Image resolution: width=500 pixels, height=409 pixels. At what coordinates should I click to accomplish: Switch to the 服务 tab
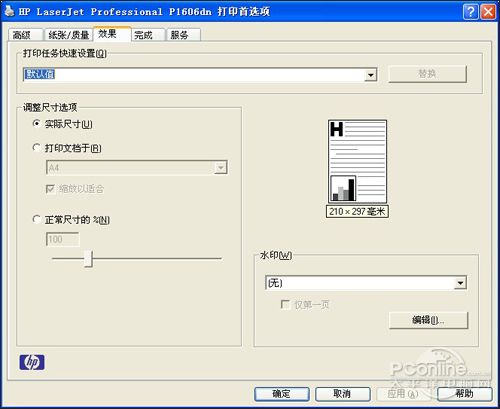coord(183,35)
